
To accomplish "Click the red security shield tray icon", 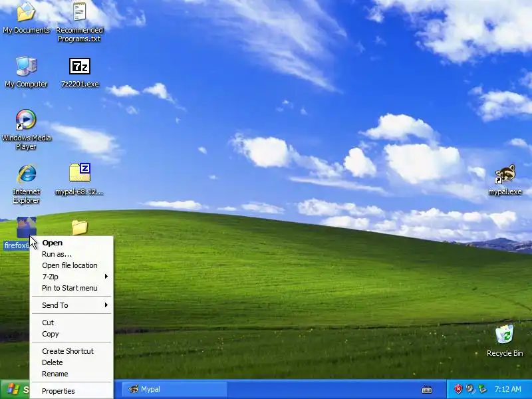I will 458,389.
